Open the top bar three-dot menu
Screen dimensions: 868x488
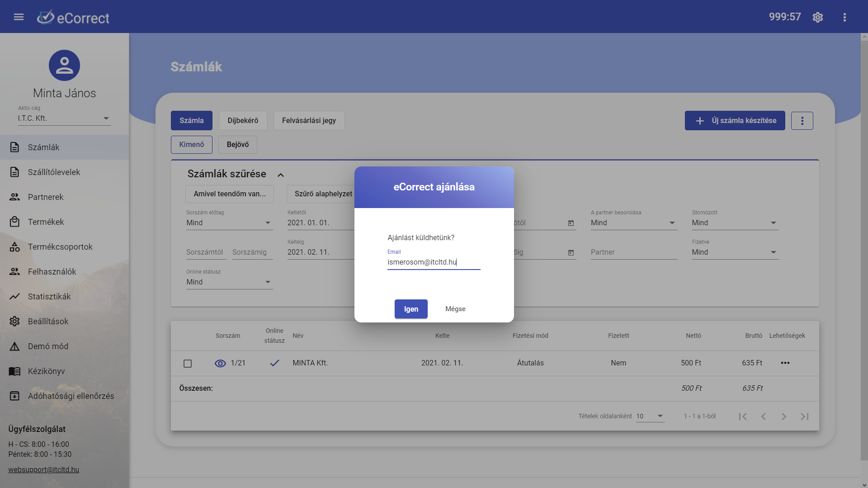[x=844, y=17]
